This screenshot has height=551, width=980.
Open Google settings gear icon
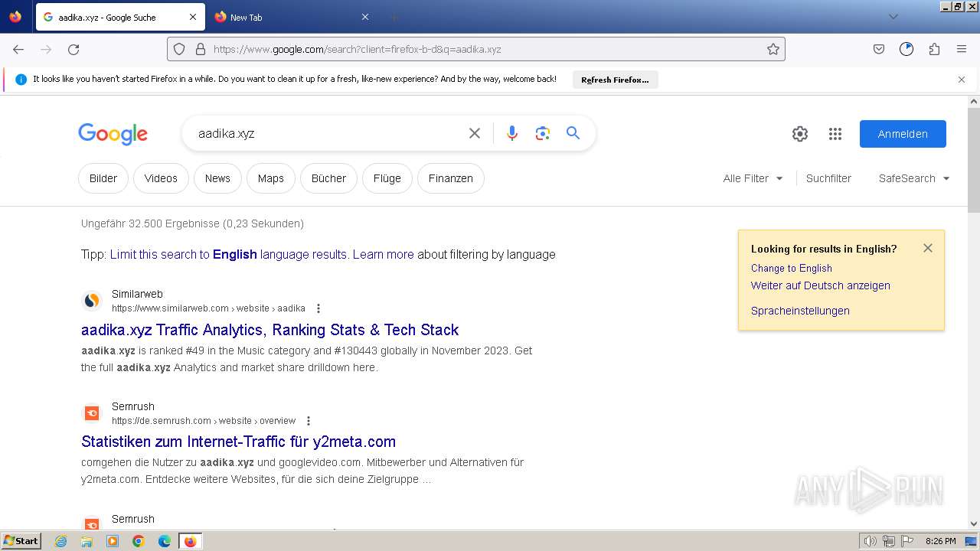click(x=800, y=134)
